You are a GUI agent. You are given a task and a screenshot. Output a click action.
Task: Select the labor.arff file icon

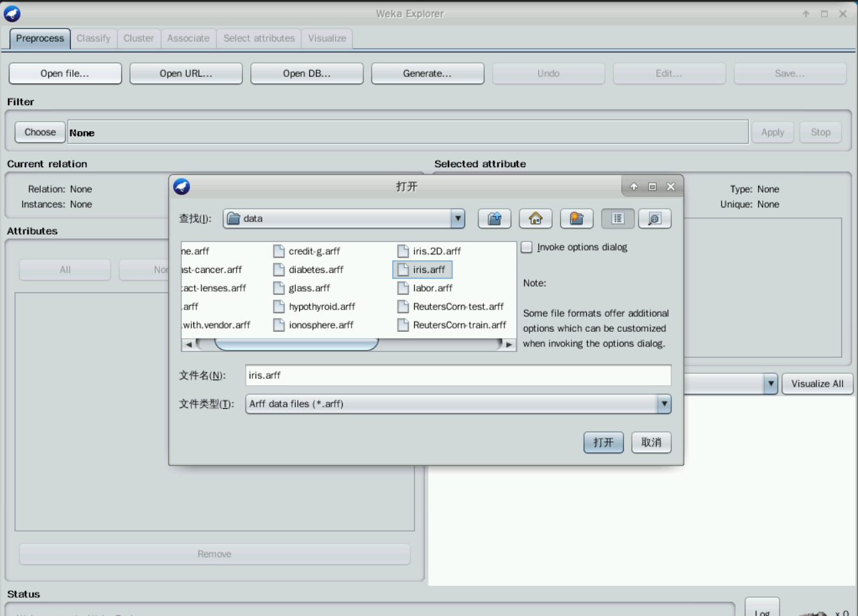coord(403,288)
